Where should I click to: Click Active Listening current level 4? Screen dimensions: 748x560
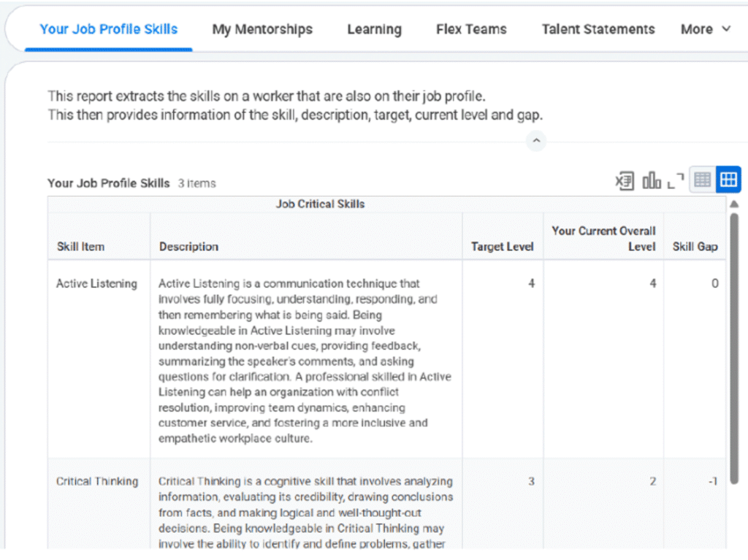click(653, 284)
